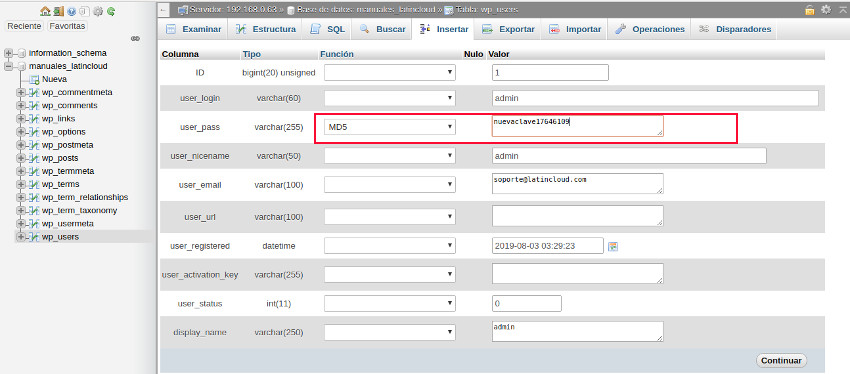This screenshot has height=374, width=850.
Task: Go to phpMyAdmin home icon
Action: click(x=46, y=10)
